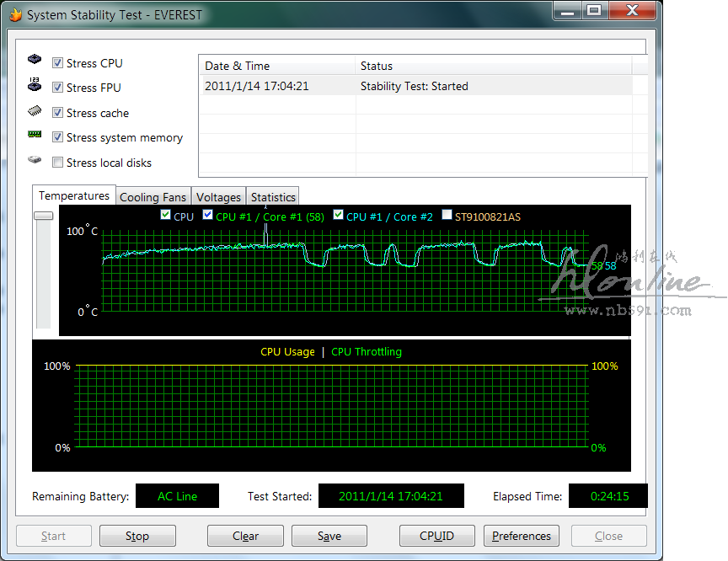Hide the CPU temperature graph line

click(165, 215)
